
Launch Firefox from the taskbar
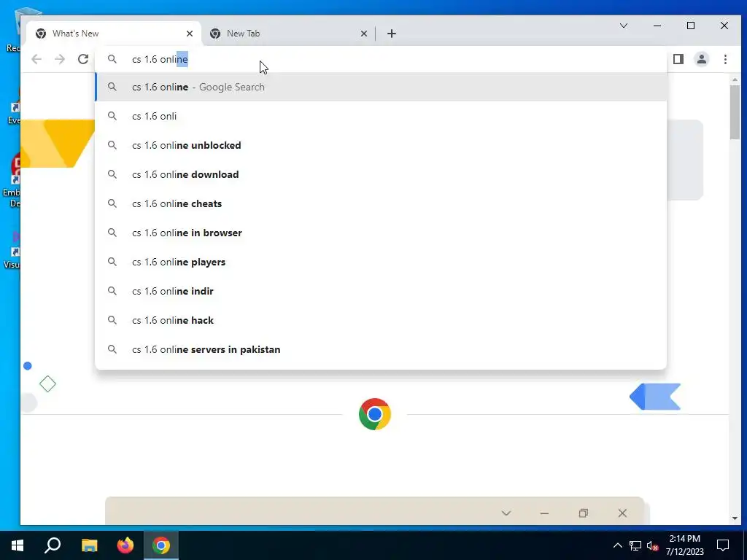click(125, 545)
